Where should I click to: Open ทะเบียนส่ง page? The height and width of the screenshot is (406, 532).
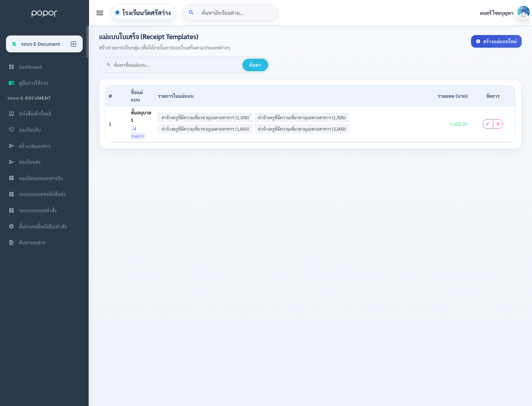point(44,162)
